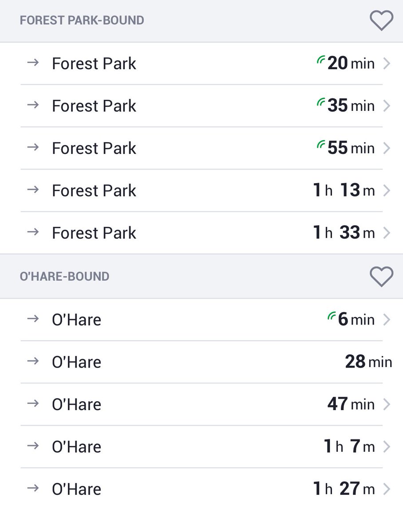Screen dimensions: 403x532
Task: Select the 1 h 13 m time label
Action: point(344,191)
